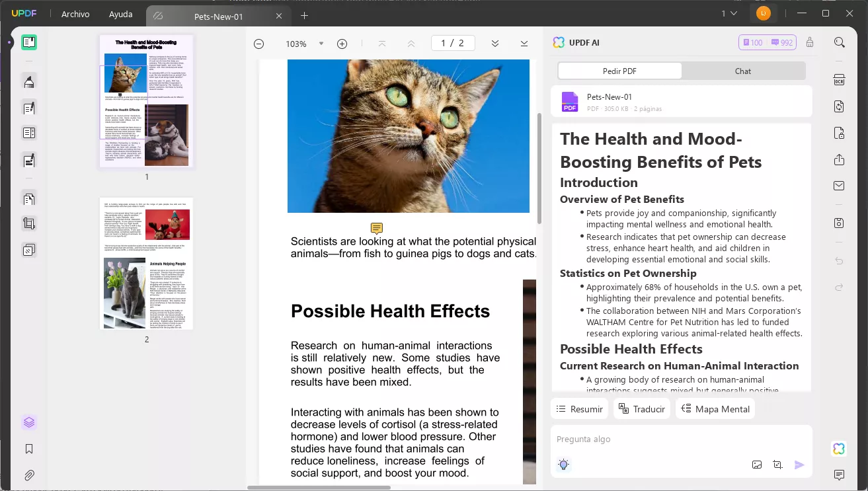Zoom in with the plus icon
The image size is (868, 491).
tap(342, 44)
